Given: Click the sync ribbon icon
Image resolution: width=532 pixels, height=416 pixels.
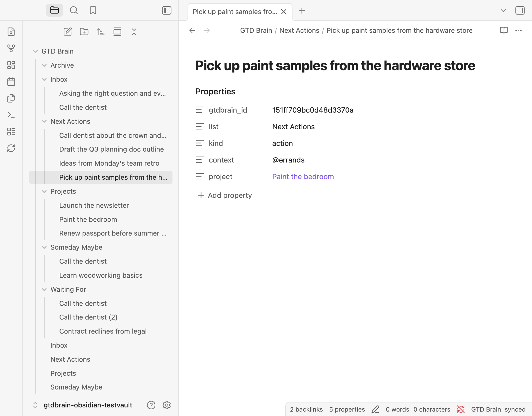Looking at the screenshot, I should (x=11, y=148).
